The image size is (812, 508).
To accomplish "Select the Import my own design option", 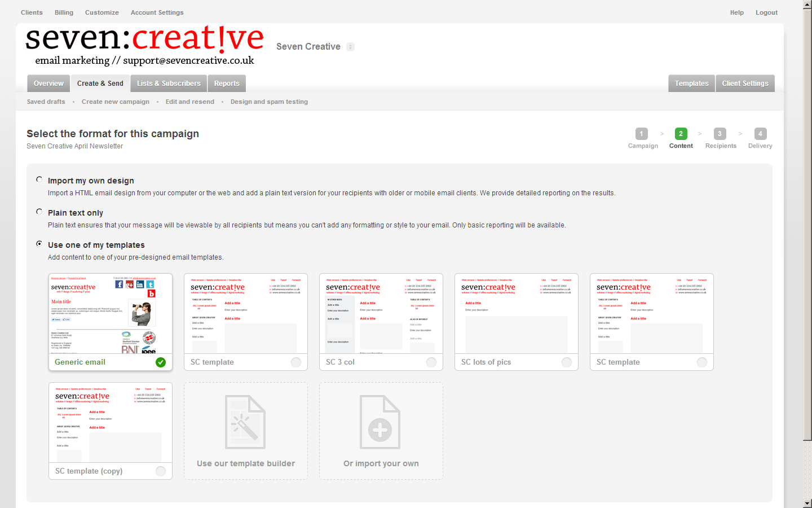I will tap(39, 179).
